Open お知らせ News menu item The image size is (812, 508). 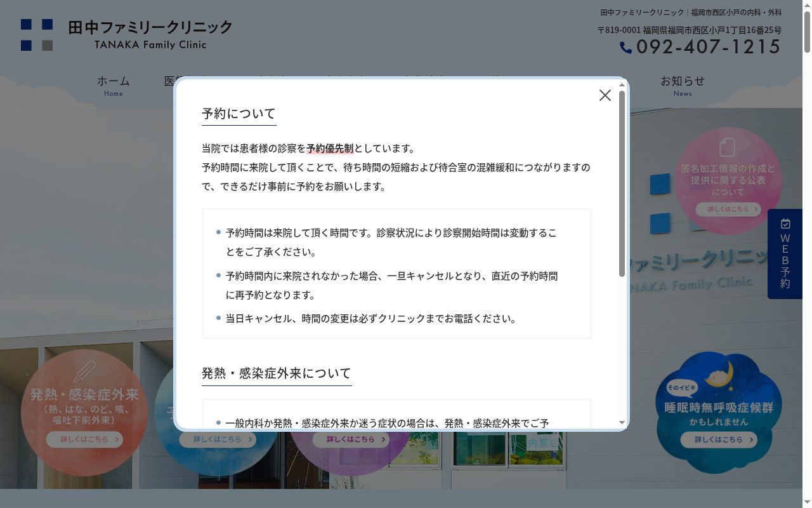pos(683,85)
